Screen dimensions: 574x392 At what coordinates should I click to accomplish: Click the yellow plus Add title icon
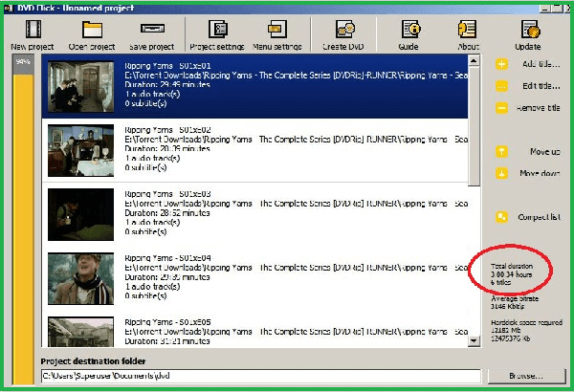point(501,64)
